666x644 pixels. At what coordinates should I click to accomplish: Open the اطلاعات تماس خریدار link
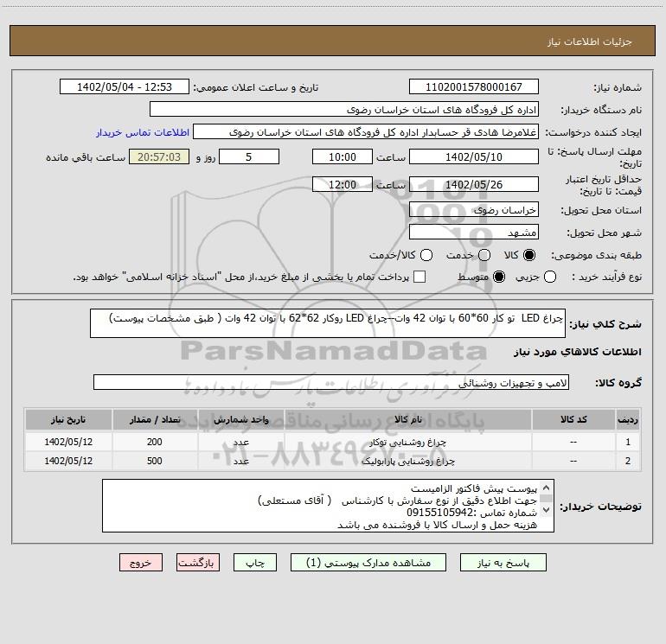143,132
